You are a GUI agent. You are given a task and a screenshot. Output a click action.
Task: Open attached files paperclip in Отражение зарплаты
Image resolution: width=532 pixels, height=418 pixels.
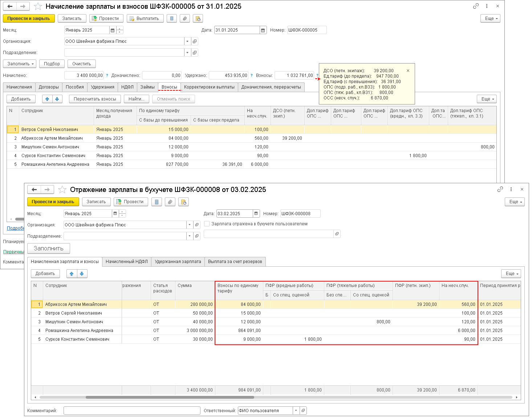coord(170,202)
